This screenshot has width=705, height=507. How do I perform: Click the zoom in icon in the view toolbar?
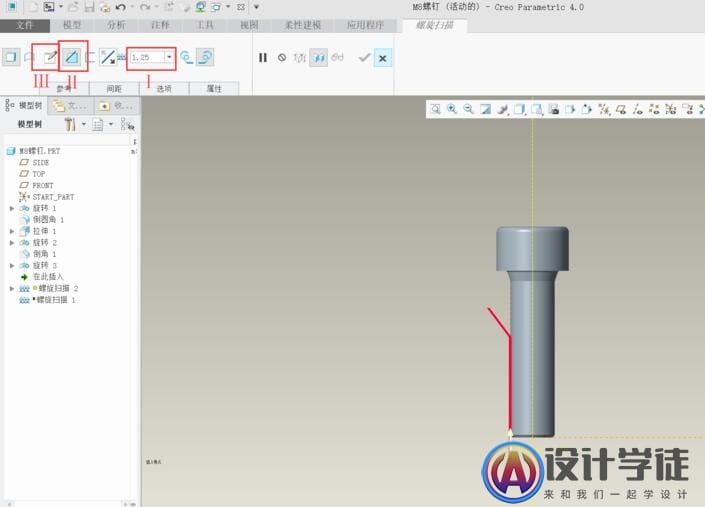452,109
